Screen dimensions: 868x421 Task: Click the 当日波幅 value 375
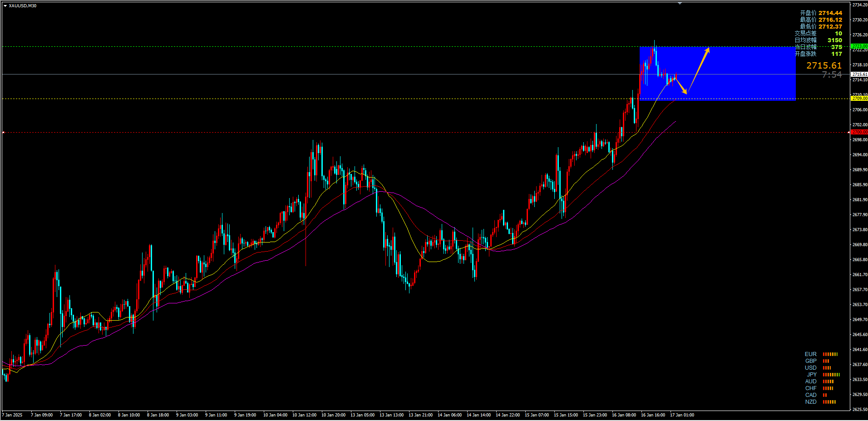[x=837, y=47]
